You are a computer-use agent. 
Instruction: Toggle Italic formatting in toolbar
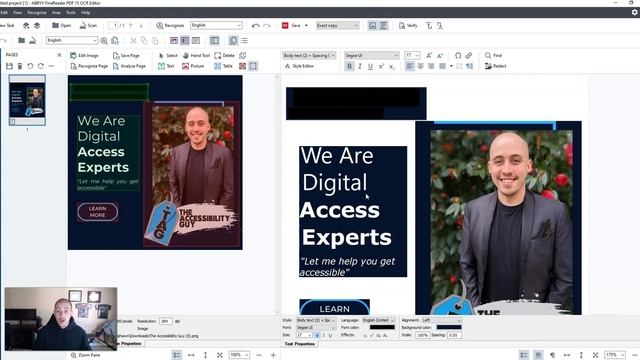360,66
